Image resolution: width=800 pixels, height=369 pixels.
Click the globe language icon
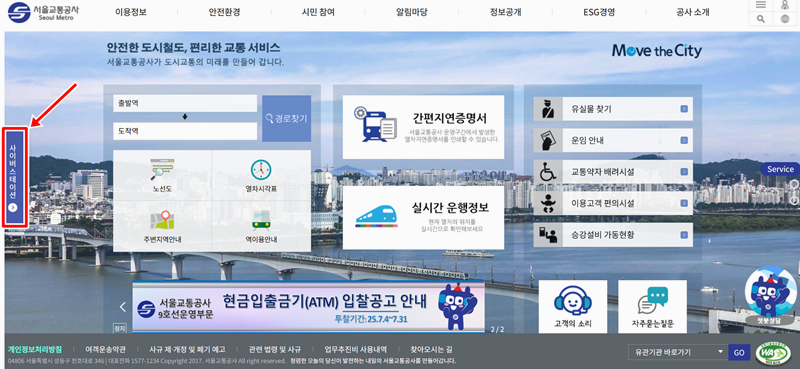point(785,19)
